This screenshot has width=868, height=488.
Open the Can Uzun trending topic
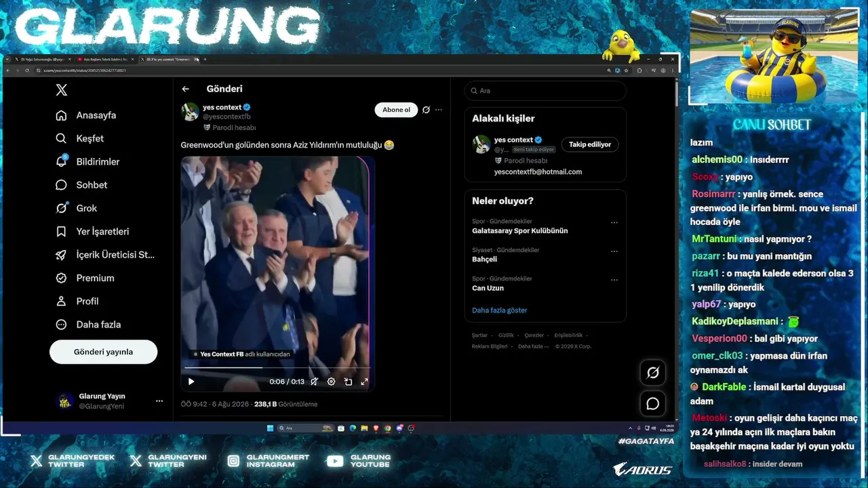coord(488,288)
